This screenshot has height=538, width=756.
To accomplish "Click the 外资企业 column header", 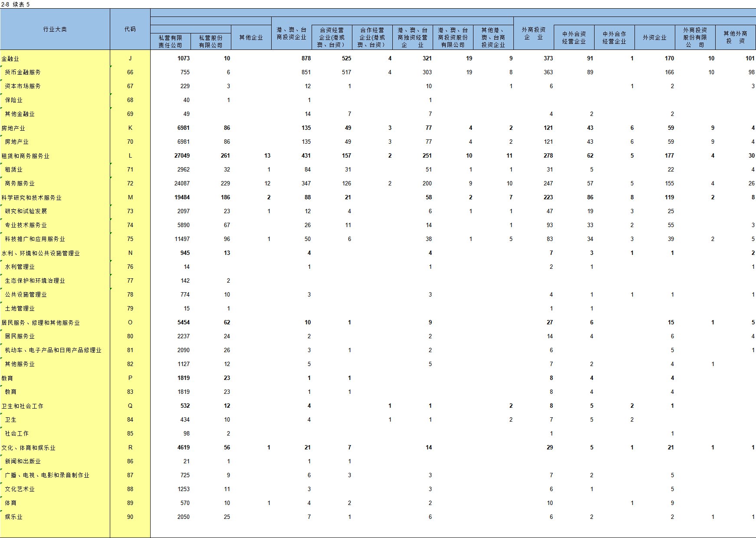I will [655, 37].
